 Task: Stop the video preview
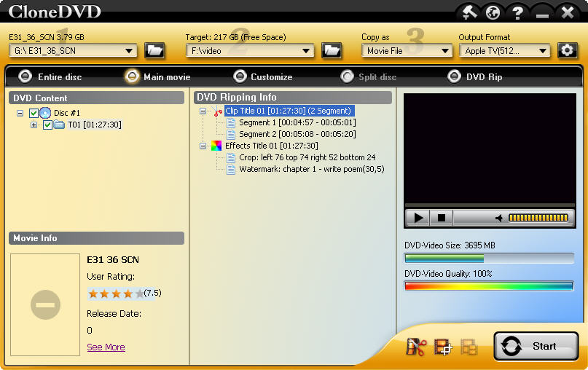(441, 218)
